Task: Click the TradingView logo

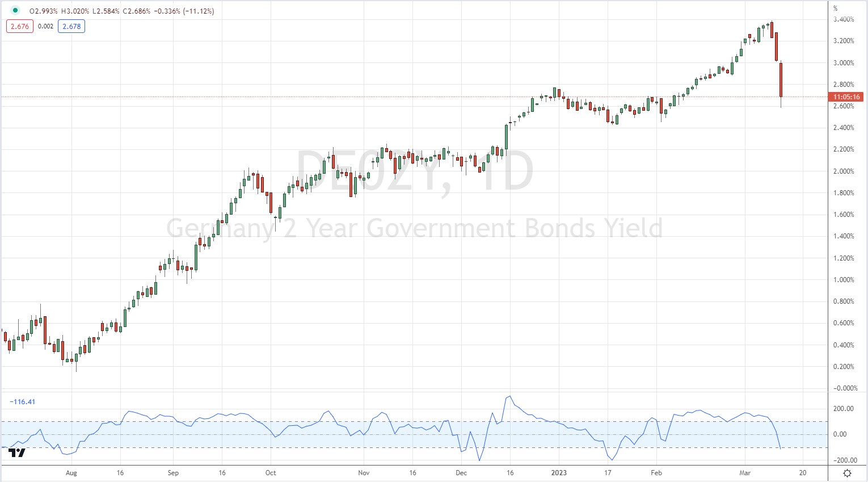Action: (x=17, y=452)
